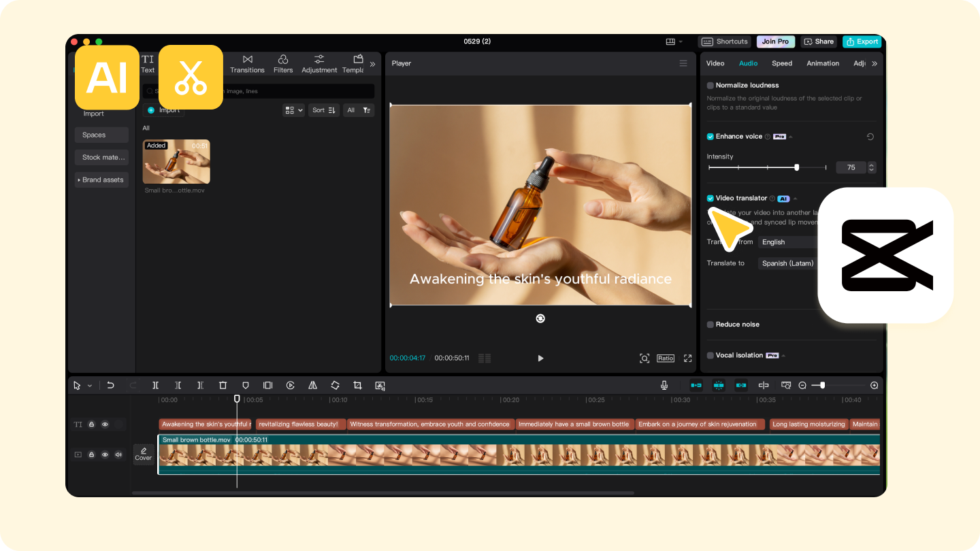Expand Brand assets section
This screenshot has height=551, width=980.
(101, 180)
